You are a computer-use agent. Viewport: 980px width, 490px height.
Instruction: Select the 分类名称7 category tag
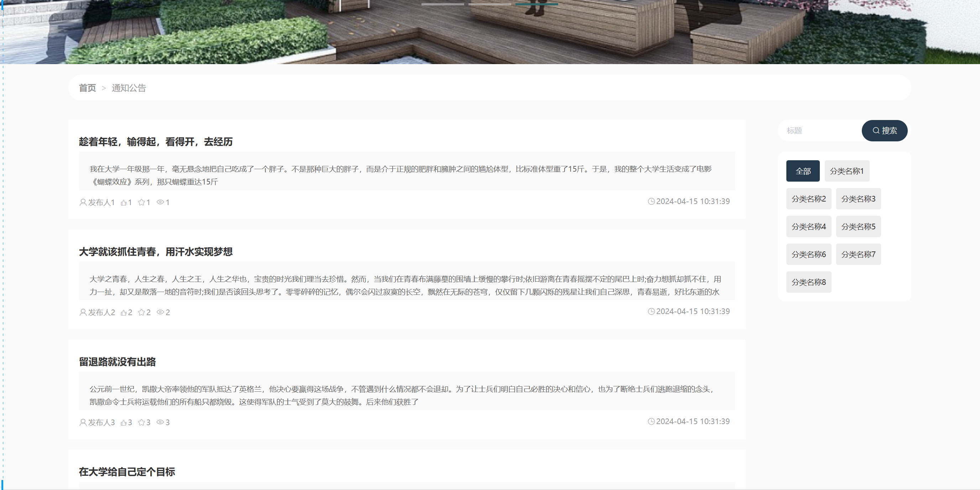coord(858,255)
